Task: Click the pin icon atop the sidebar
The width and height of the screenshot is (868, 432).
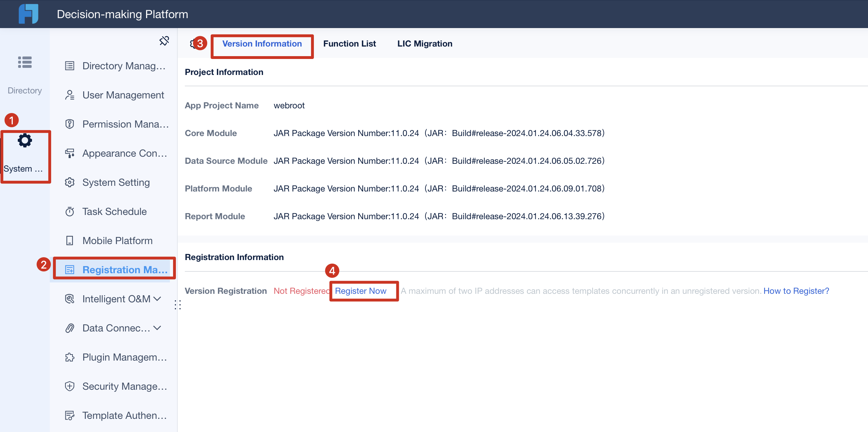Action: pos(164,40)
